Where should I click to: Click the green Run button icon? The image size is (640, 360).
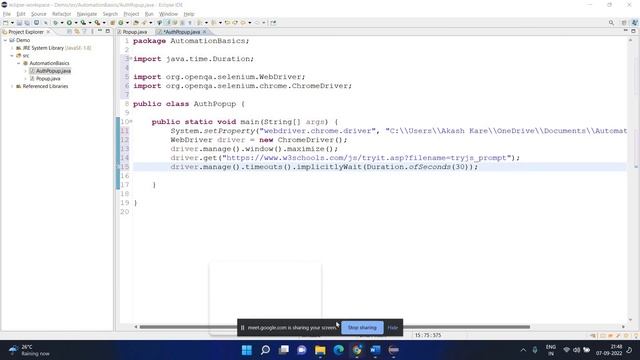pyautogui.click(x=69, y=23)
